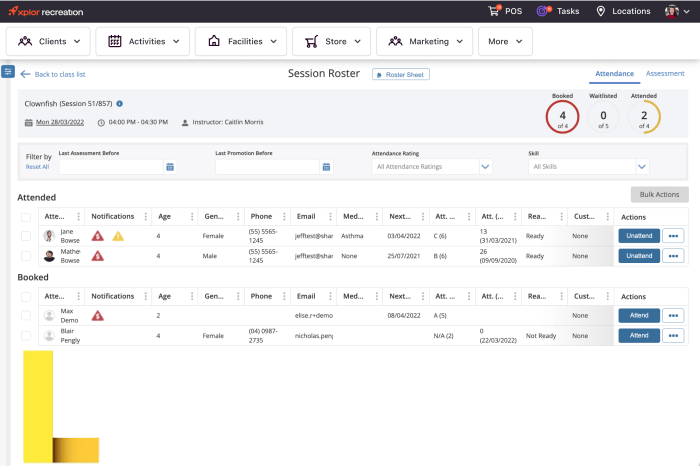700x466 pixels.
Task: Click the Last Promotion Before date field
Action: click(267, 167)
